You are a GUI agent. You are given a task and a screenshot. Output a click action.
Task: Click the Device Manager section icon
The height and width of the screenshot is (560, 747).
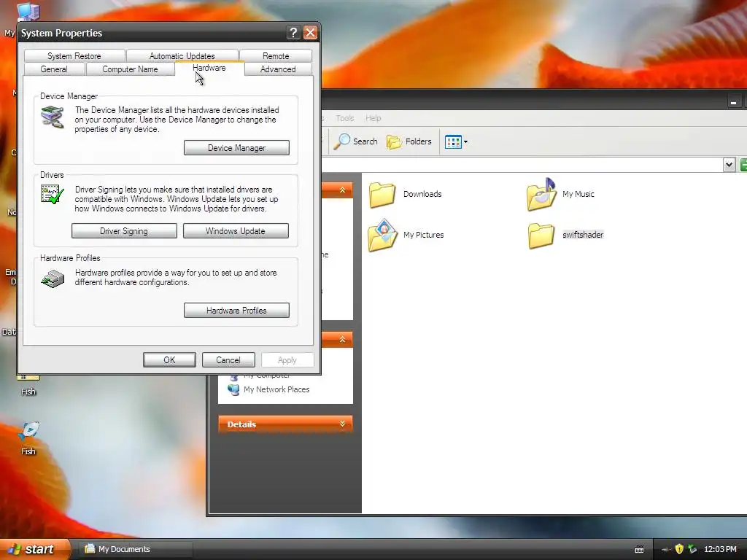coord(53,117)
